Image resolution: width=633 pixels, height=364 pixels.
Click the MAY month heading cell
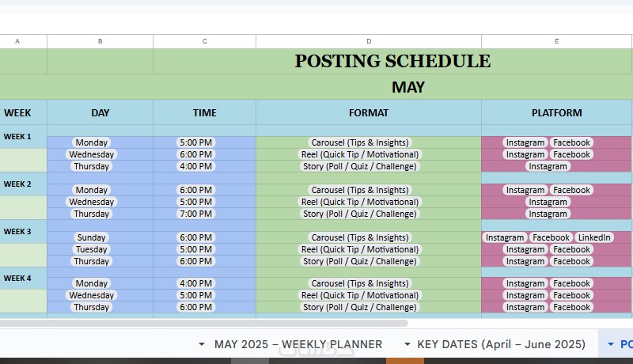pyautogui.click(x=407, y=87)
